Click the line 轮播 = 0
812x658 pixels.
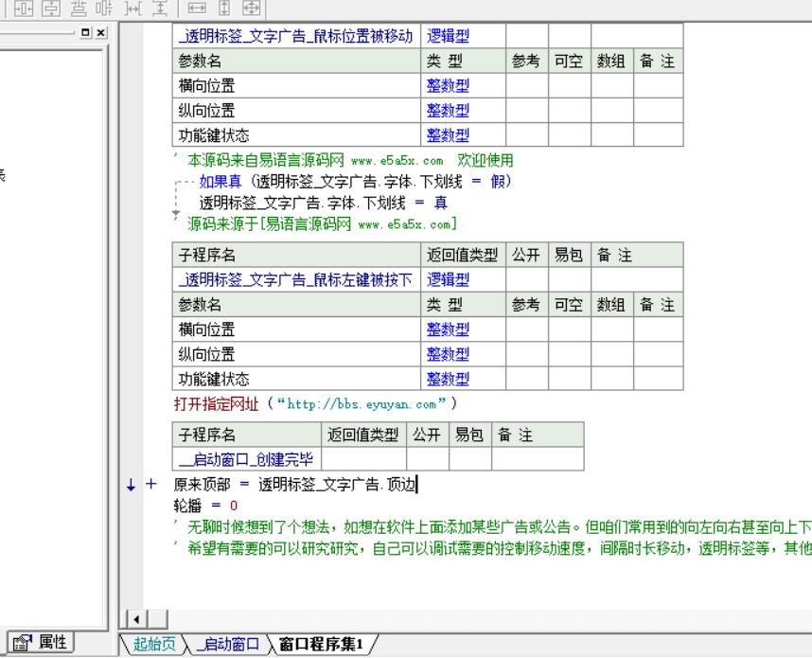click(205, 506)
